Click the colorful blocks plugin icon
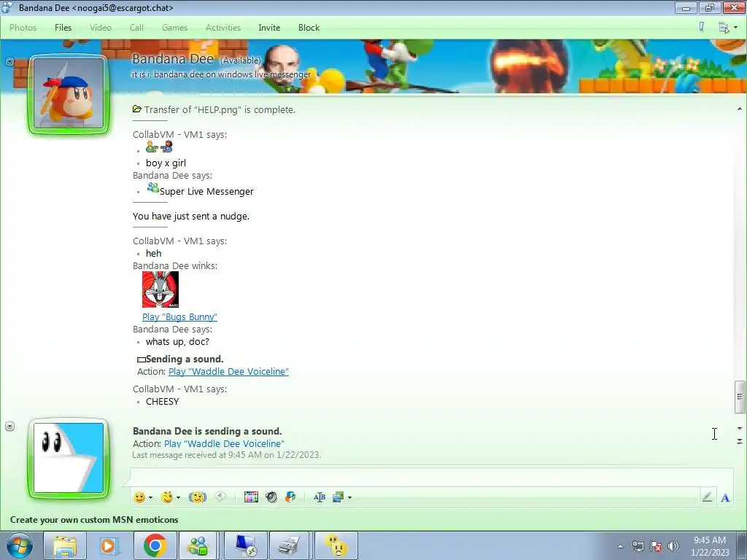The width and height of the screenshot is (747, 560). 290,497
